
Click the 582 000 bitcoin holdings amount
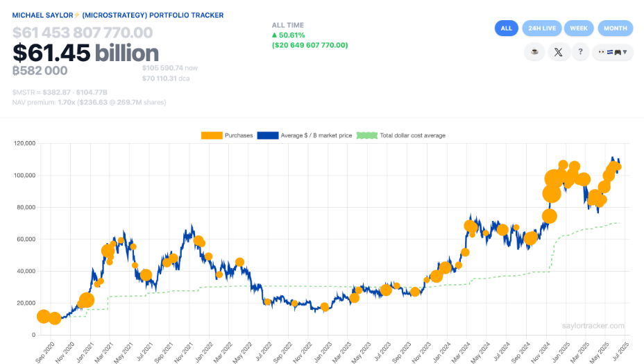tap(40, 71)
